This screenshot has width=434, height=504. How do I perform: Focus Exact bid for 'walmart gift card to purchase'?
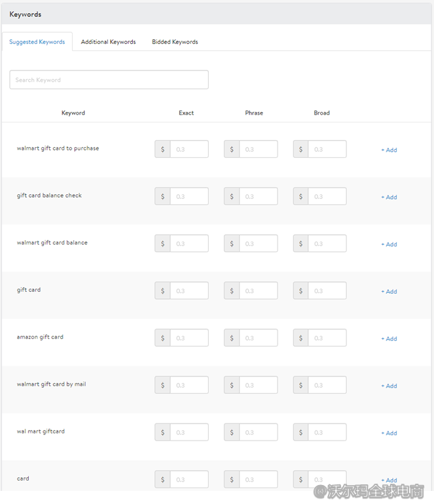click(189, 149)
